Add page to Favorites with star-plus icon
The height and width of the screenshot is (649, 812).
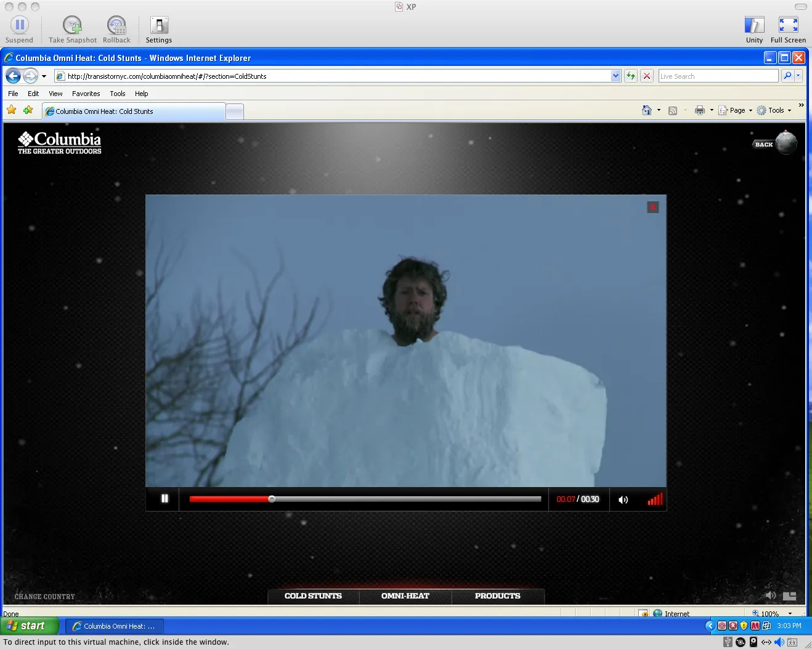click(28, 110)
